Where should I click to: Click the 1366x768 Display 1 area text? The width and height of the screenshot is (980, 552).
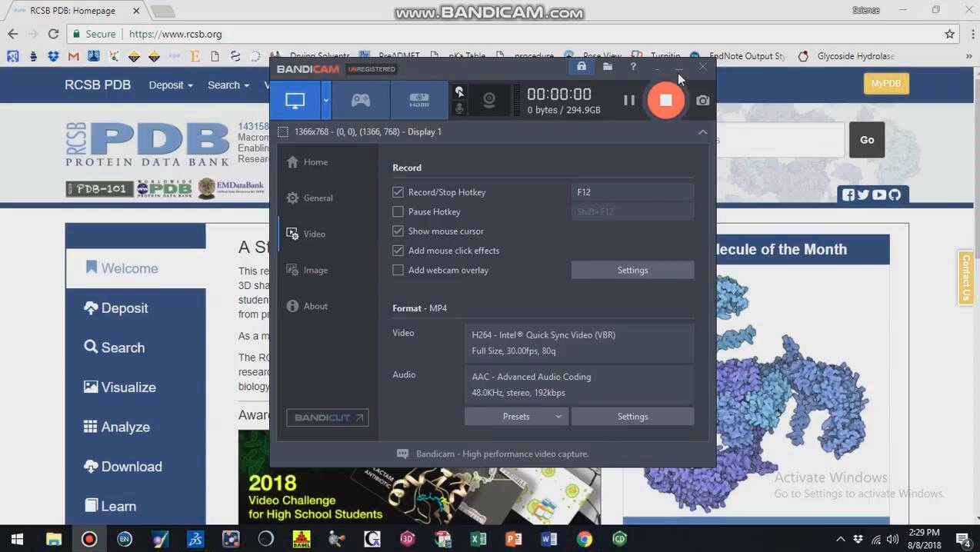point(368,131)
